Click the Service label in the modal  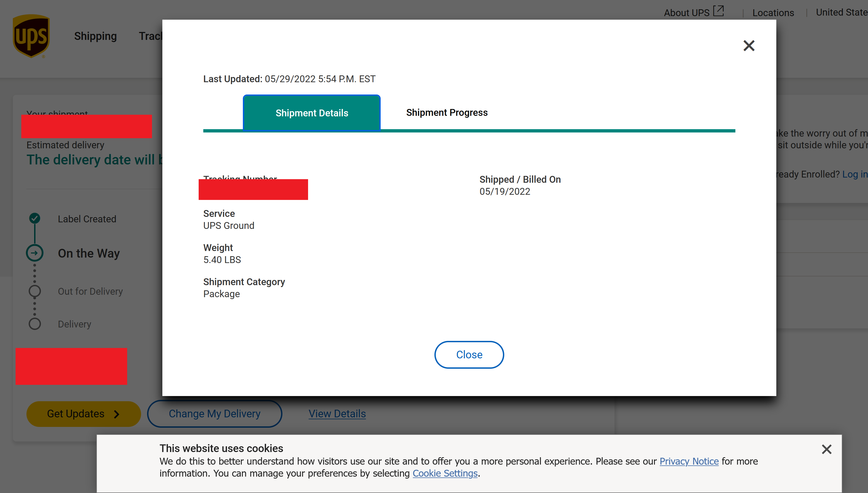219,213
